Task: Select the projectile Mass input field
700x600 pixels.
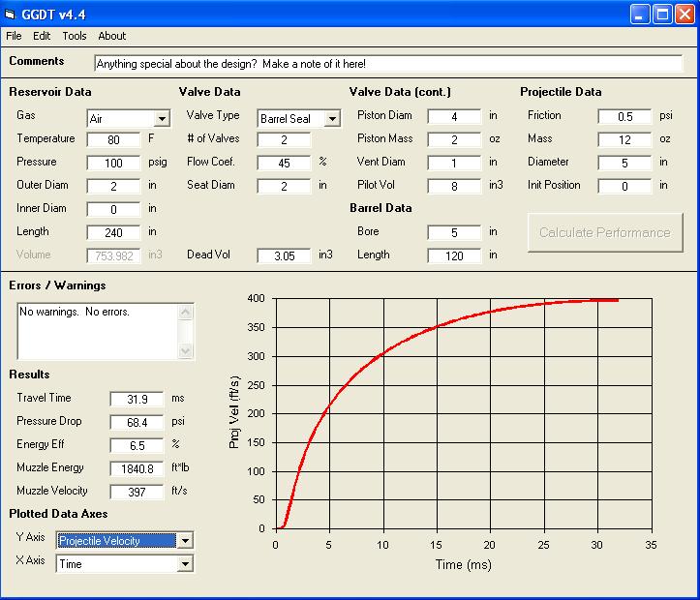Action: point(624,139)
